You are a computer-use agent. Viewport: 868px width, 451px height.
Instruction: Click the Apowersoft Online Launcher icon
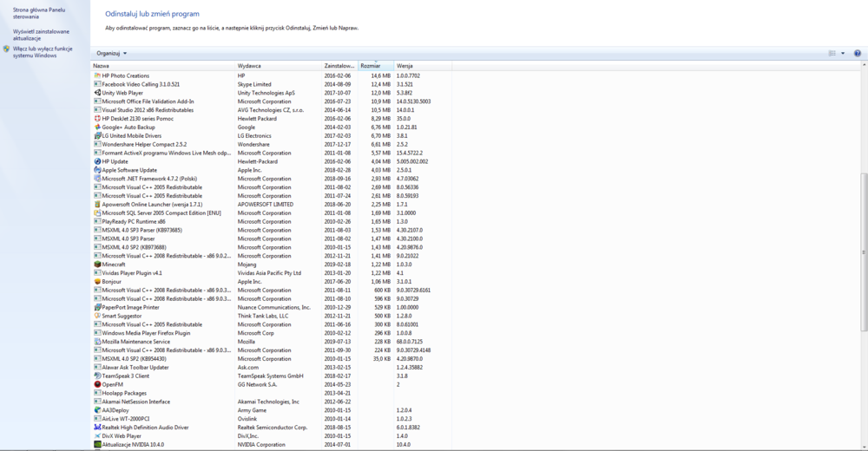pos(97,204)
